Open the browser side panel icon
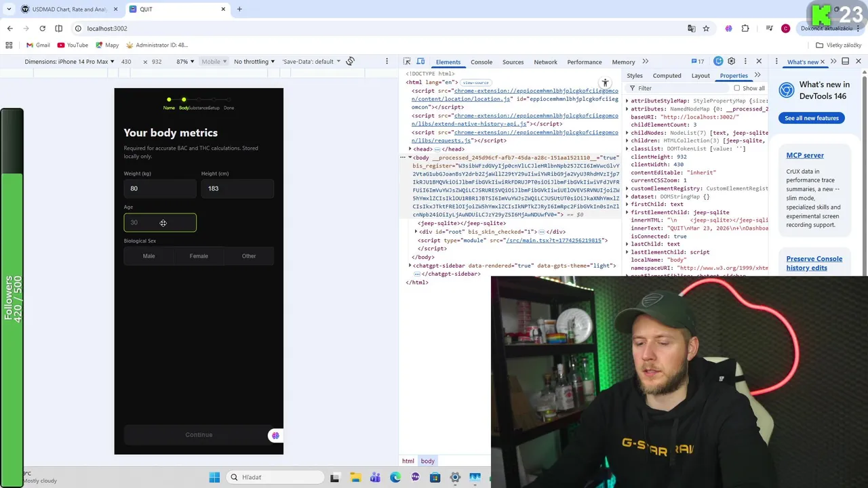Screen dimensions: 868x488 58,28
